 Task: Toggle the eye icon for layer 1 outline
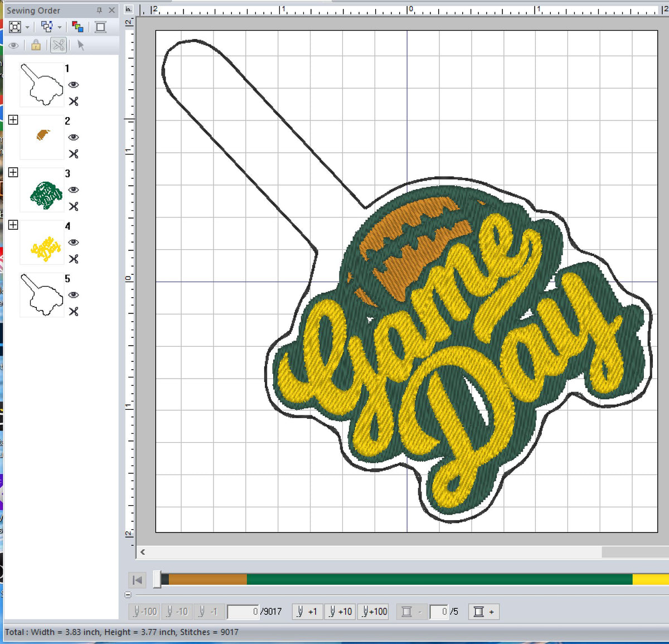click(74, 85)
